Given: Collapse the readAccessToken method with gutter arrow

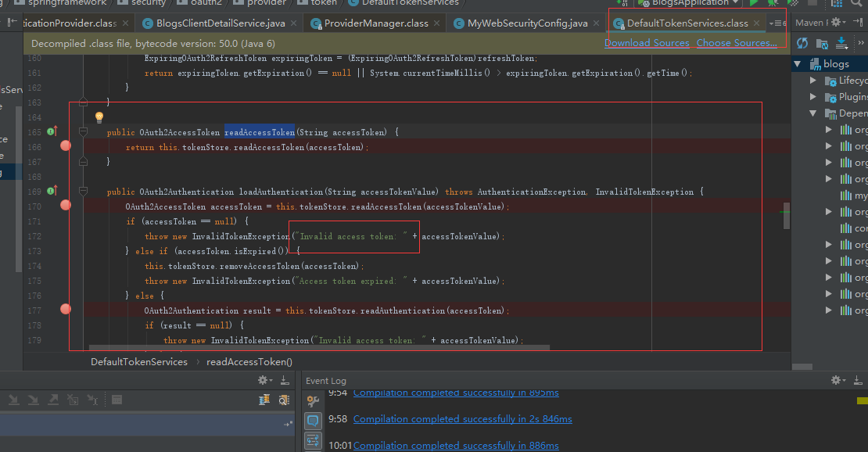Looking at the screenshot, I should [x=83, y=132].
